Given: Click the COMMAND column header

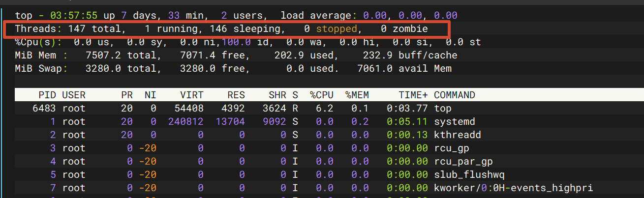Looking at the screenshot, I should click(455, 95).
